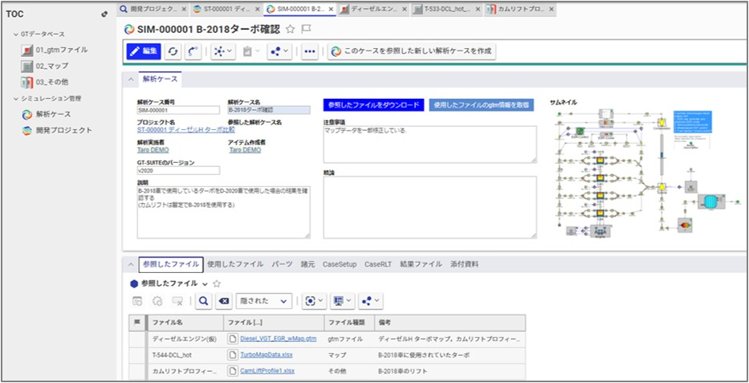Switch to the CaseRLT tab
The height and width of the screenshot is (383, 749).
point(378,264)
